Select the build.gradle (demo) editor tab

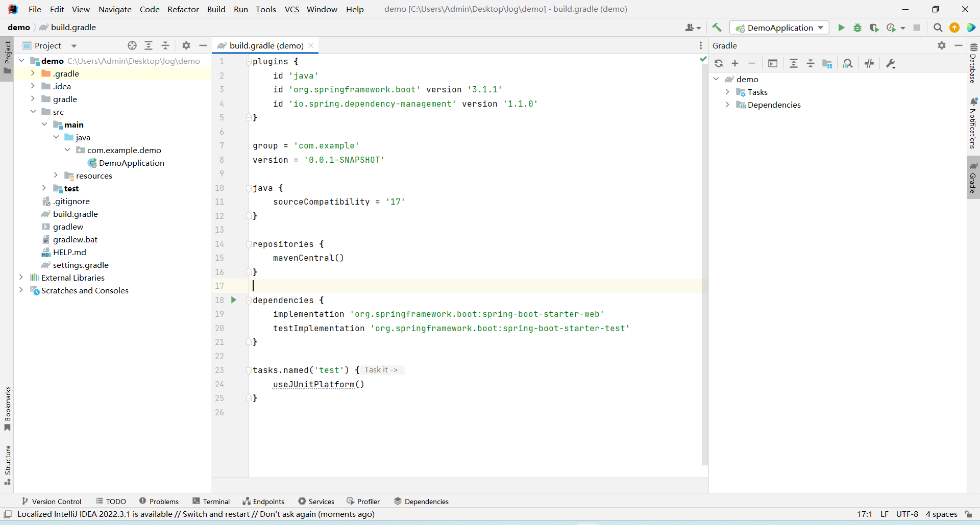(265, 45)
